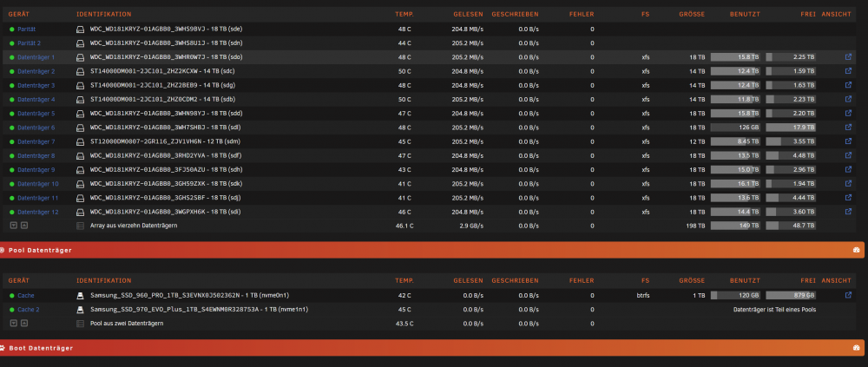Click the disk icon beside the sdo identification
This screenshot has width=868, height=367.
80,57
